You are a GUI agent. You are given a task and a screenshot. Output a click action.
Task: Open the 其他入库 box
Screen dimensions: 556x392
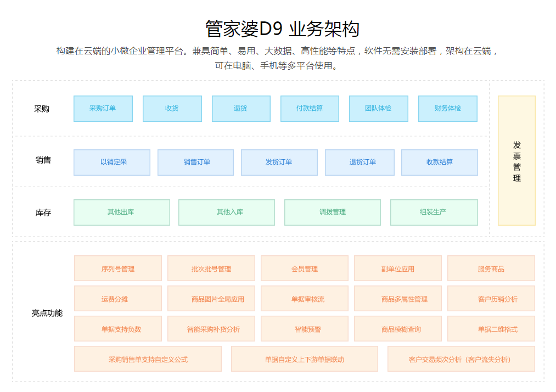(x=227, y=212)
